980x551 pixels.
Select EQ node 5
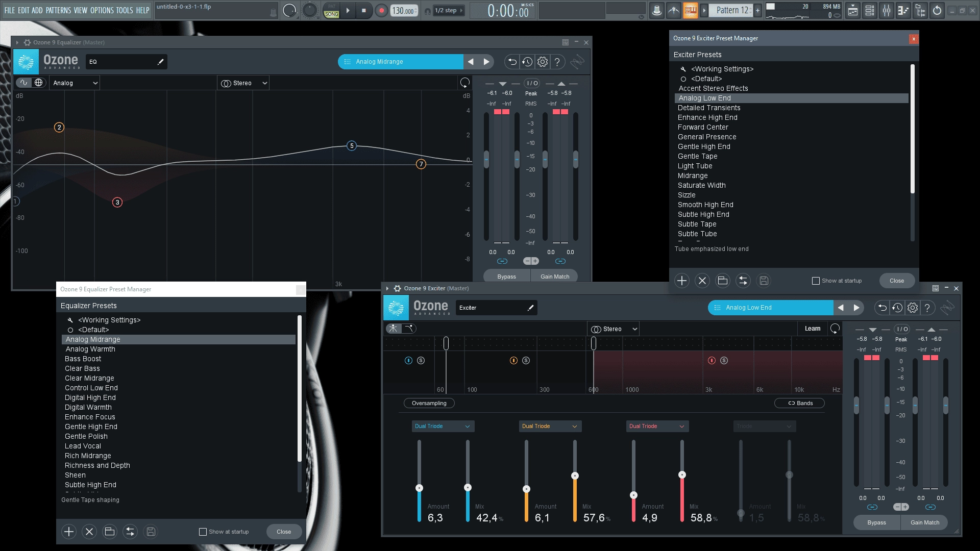352,146
